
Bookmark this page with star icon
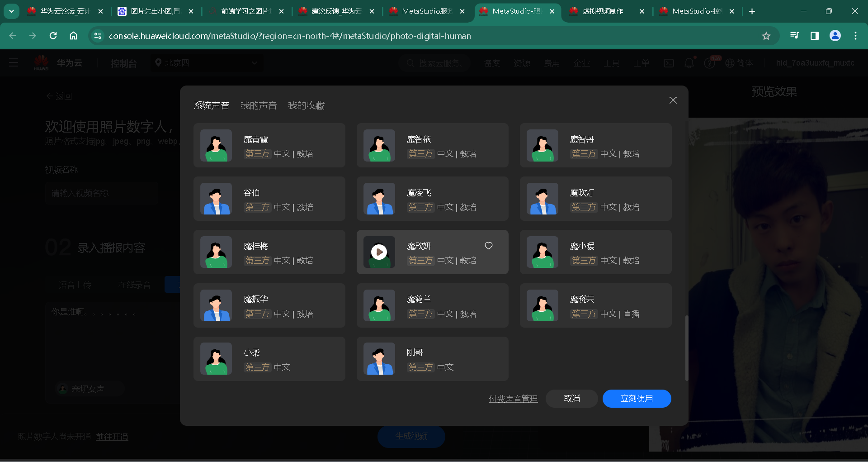(766, 36)
